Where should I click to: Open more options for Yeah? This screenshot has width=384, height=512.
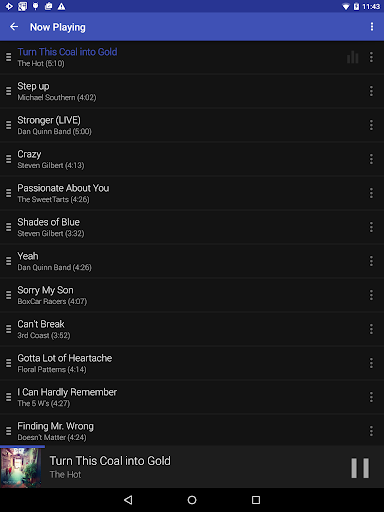pyautogui.click(x=371, y=261)
